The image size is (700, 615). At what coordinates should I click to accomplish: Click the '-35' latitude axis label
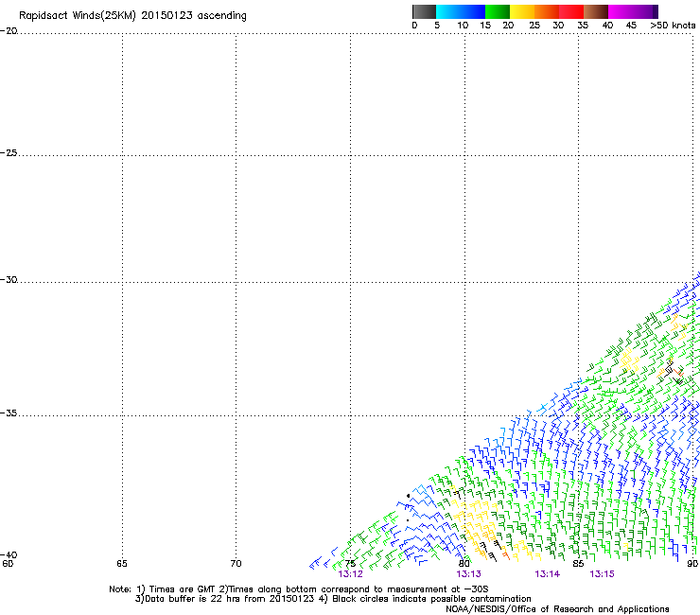click(9, 413)
